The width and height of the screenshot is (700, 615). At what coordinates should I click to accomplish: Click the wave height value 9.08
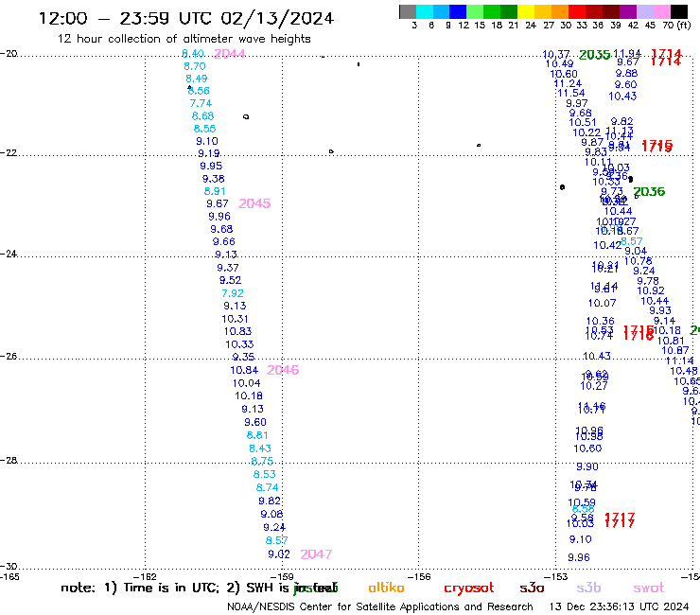[x=271, y=515]
